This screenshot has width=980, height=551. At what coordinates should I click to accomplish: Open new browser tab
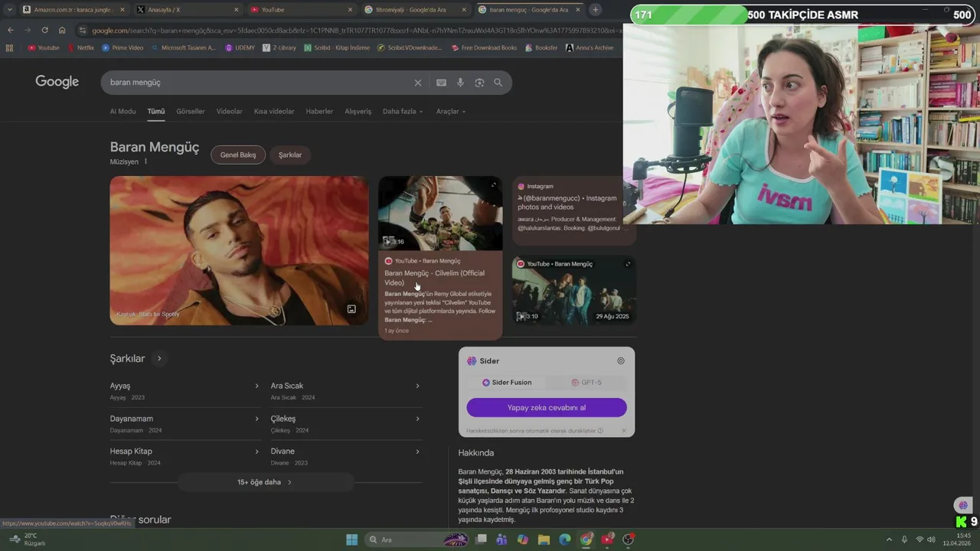tap(596, 10)
